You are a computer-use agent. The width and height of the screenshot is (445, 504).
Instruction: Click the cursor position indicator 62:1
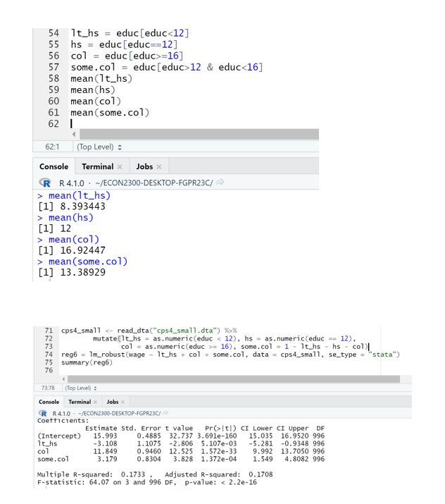(52, 147)
